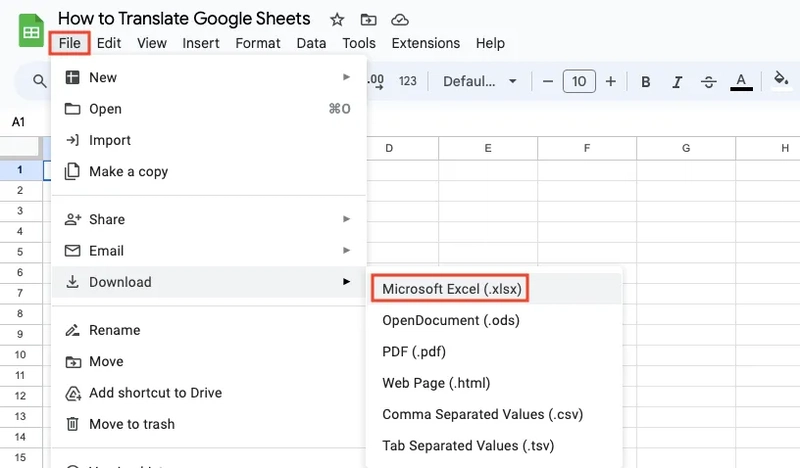
Task: Decrease font size with minus button
Action: point(547,81)
